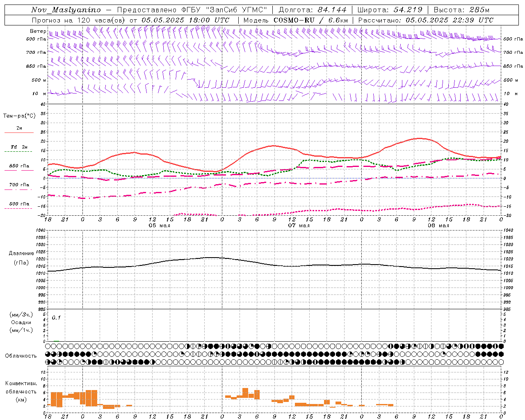Click the Осадки precipitation panel label

[x=21, y=322]
